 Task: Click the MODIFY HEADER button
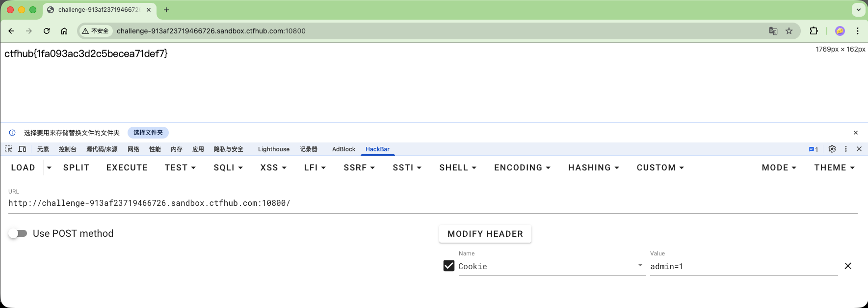(485, 234)
